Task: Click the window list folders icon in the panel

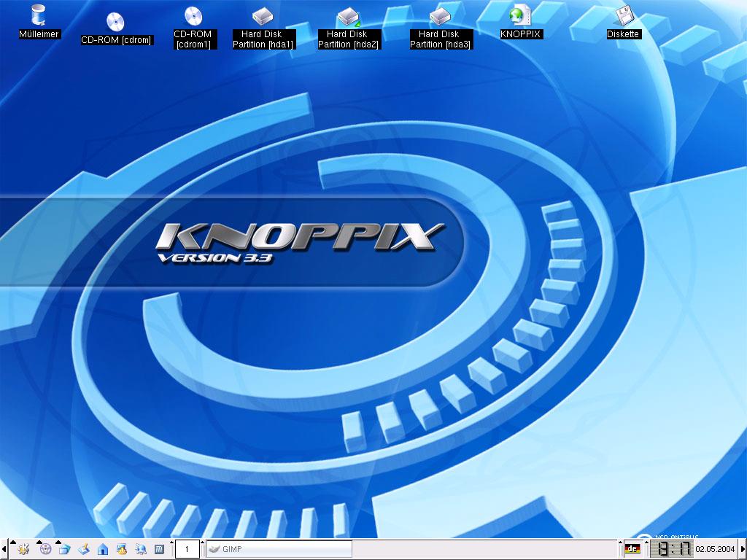Action: point(64,549)
